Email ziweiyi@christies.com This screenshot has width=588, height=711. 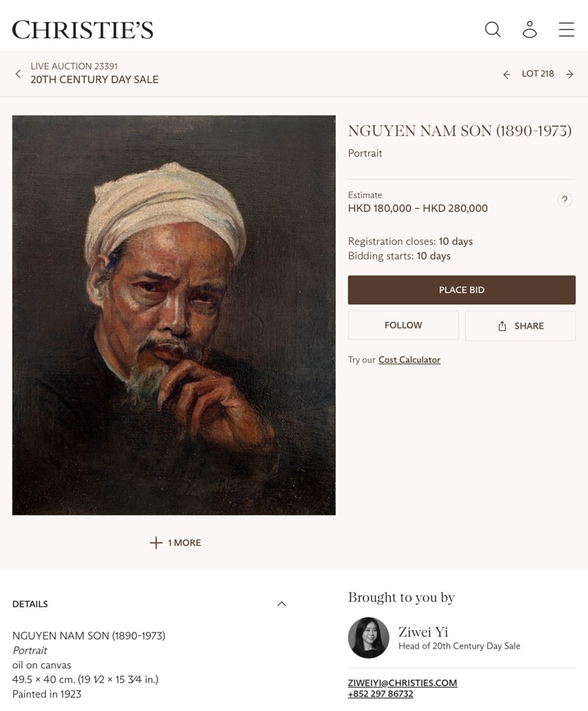click(402, 683)
